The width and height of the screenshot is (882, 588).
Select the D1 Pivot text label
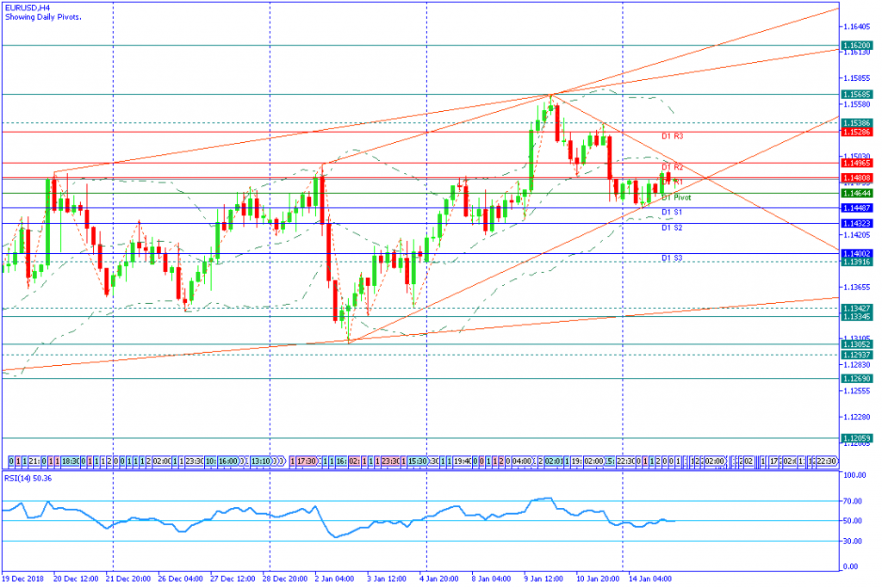pos(676,198)
